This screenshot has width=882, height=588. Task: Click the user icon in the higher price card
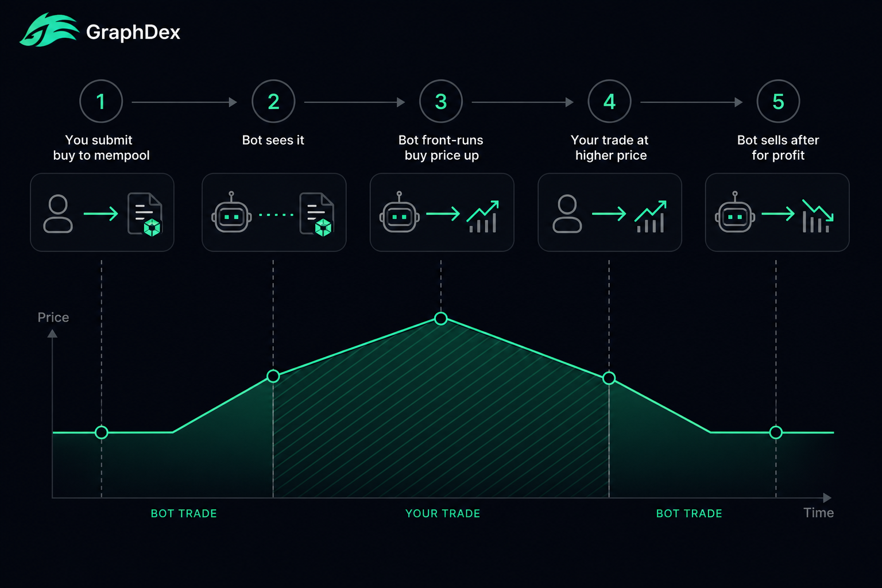567,214
